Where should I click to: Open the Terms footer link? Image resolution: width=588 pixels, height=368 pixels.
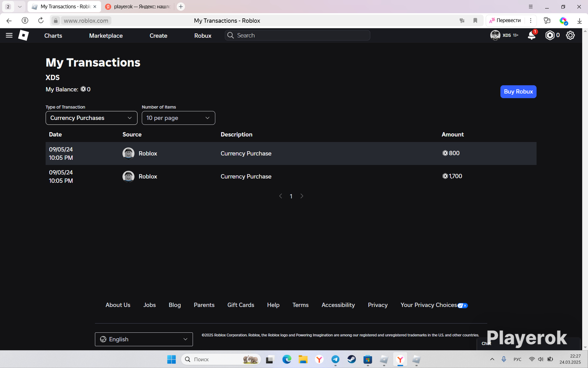pyautogui.click(x=300, y=305)
